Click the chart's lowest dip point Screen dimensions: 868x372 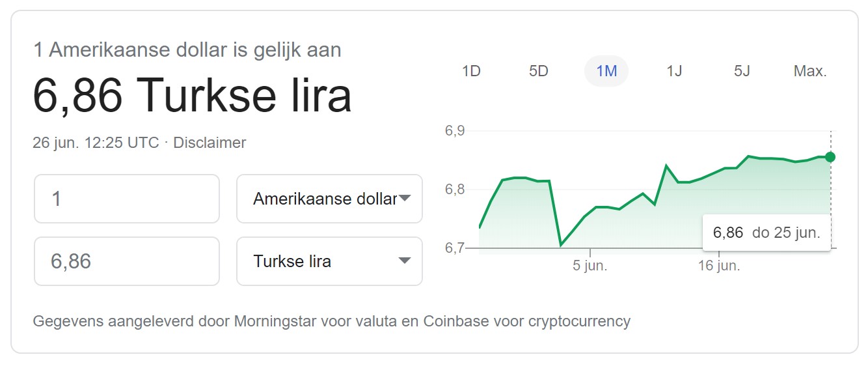click(560, 245)
